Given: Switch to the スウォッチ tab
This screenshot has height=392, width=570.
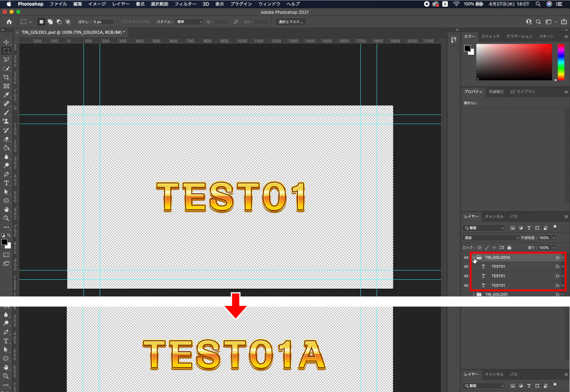Looking at the screenshot, I should [490, 36].
